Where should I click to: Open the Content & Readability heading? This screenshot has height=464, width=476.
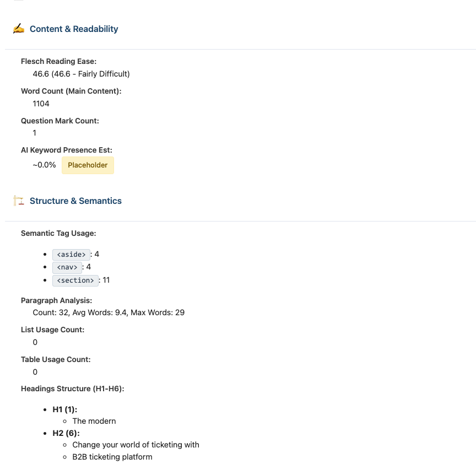pos(74,29)
